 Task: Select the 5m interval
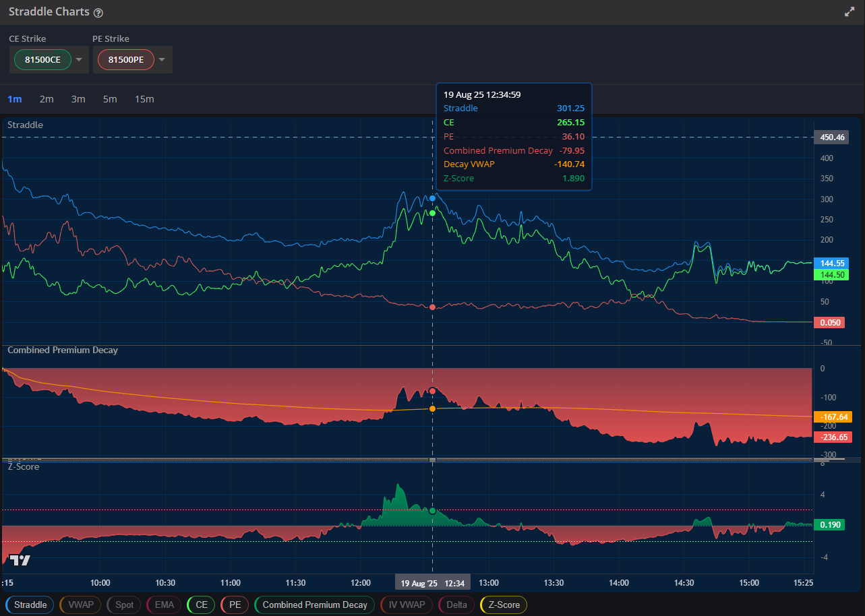pyautogui.click(x=110, y=98)
